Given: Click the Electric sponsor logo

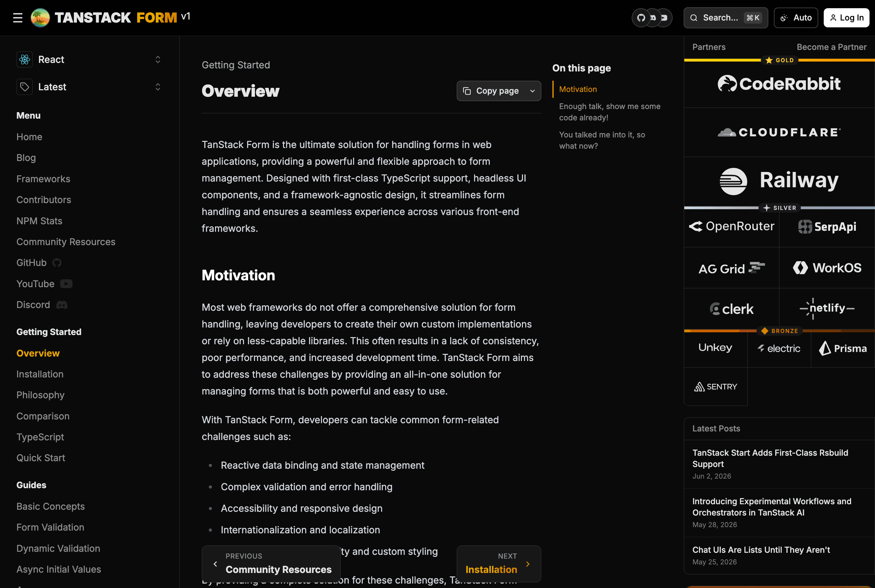Looking at the screenshot, I should [x=779, y=348].
